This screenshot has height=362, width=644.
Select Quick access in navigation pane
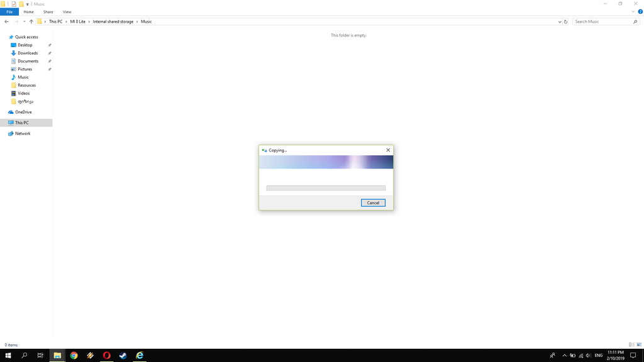26,37
